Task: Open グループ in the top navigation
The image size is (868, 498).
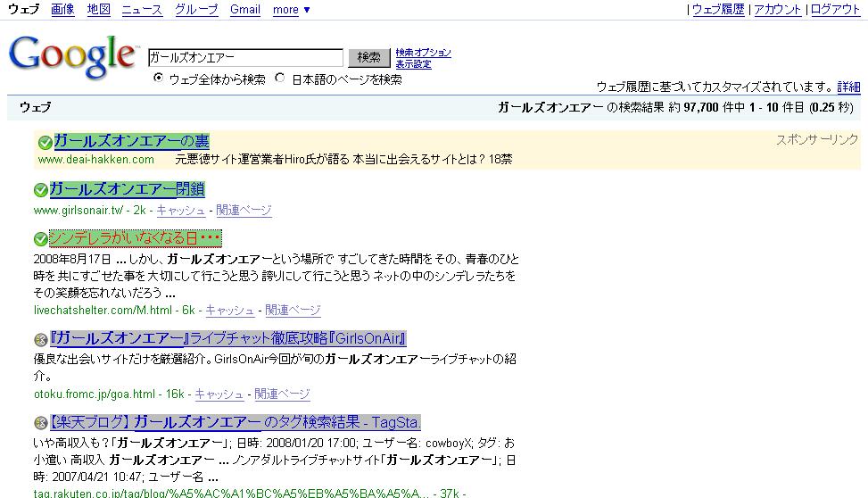Action: coord(196,10)
